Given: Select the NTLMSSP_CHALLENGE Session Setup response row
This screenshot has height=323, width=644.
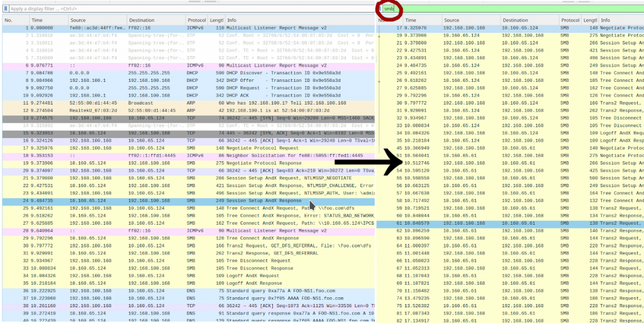Looking at the screenshot, I should click(x=189, y=186).
